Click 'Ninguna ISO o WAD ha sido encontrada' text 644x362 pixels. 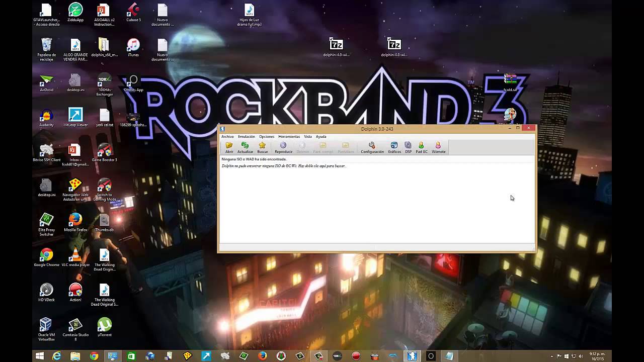point(254,159)
